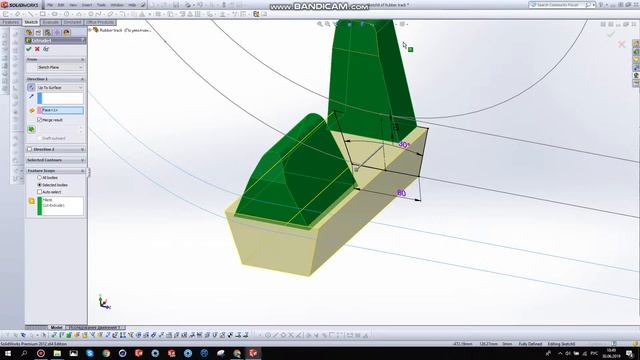Screen dimensions: 640x360
Task: Select the Slot sketch tool
Action: tap(54, 14)
